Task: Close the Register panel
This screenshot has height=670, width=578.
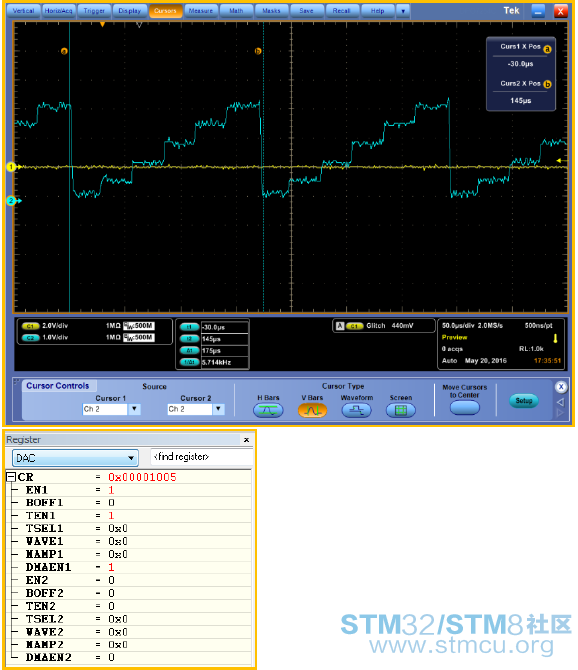Action: pyautogui.click(x=246, y=440)
